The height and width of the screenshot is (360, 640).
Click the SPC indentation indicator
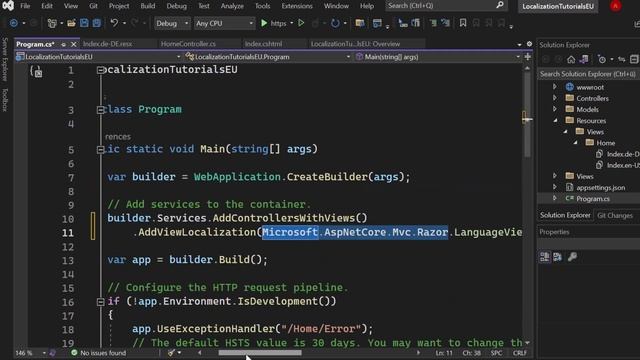[496, 353]
